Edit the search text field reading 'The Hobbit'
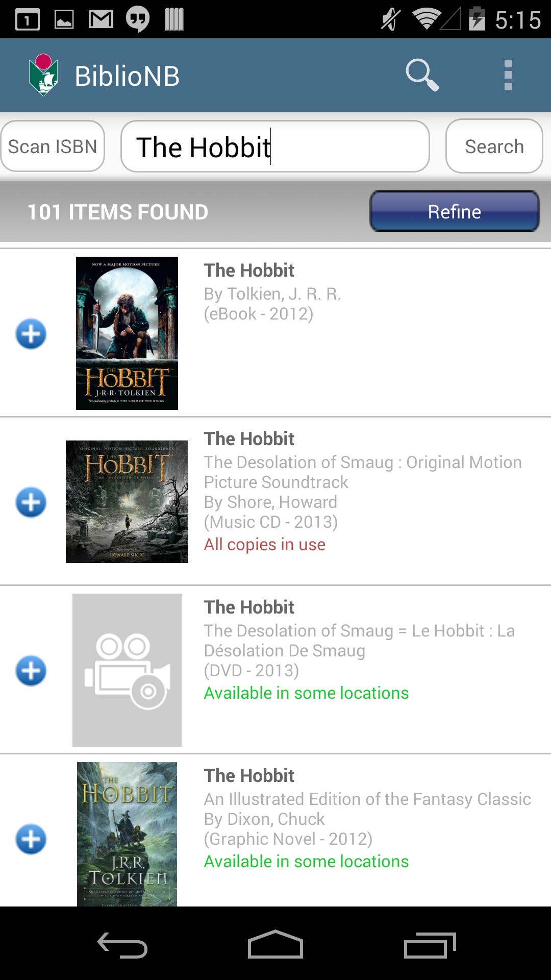The height and width of the screenshot is (980, 551). pyautogui.click(x=275, y=146)
